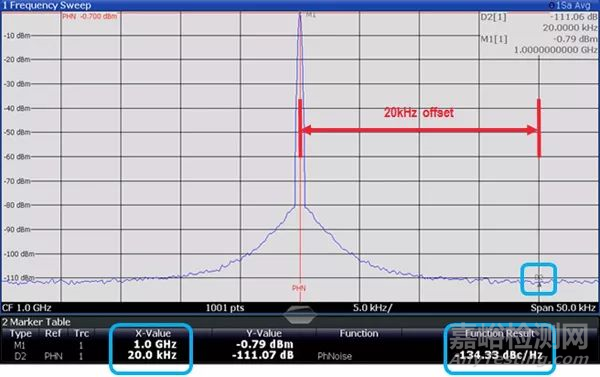Click the 1001 pts sweep points label
This screenshot has height=377, width=600.
pos(225,308)
